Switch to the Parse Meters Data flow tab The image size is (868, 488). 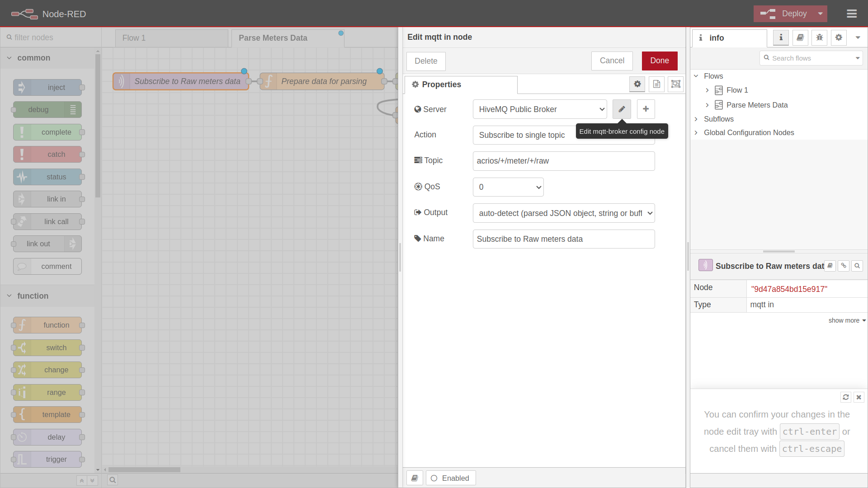[x=273, y=38]
